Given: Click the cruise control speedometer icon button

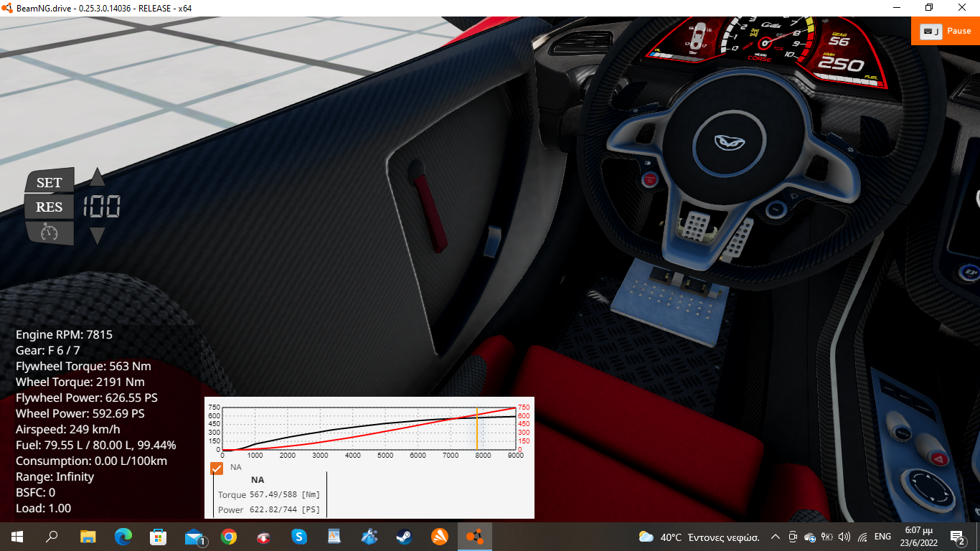Looking at the screenshot, I should [x=50, y=232].
